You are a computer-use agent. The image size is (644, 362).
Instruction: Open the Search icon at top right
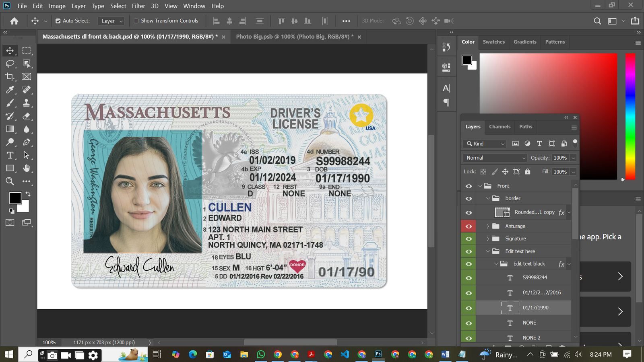[x=598, y=21]
